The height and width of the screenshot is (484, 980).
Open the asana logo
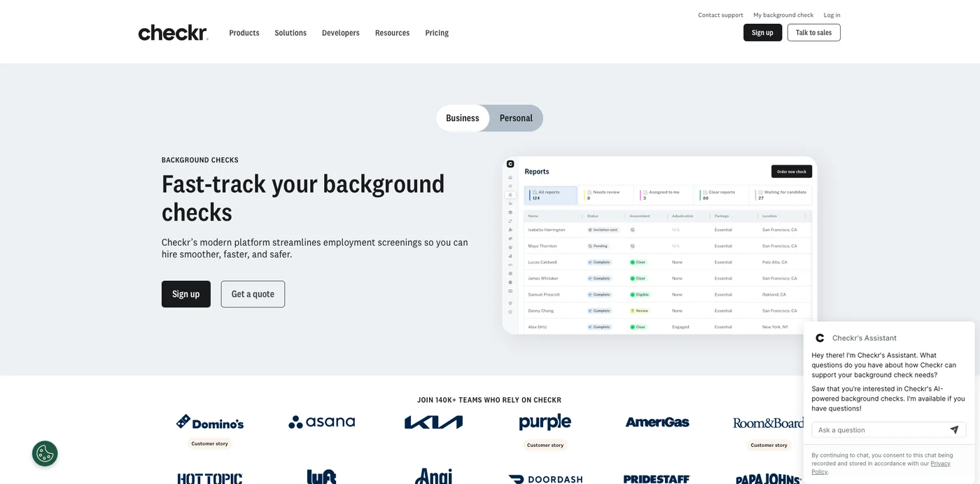[322, 422]
